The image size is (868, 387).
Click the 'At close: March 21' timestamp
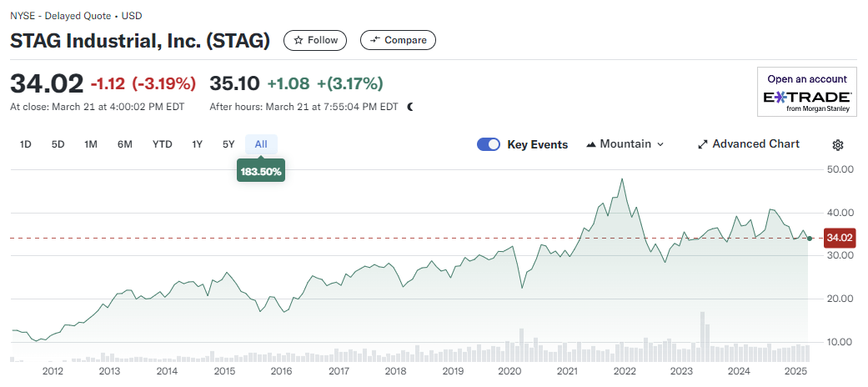click(98, 107)
